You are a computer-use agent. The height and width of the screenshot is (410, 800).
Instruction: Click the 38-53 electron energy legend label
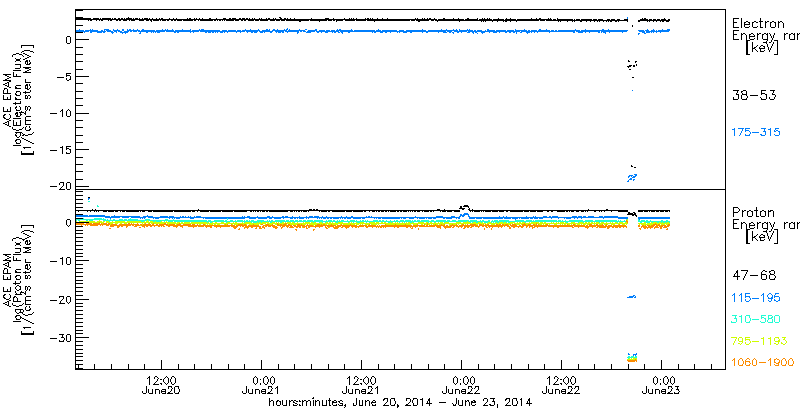pos(754,95)
